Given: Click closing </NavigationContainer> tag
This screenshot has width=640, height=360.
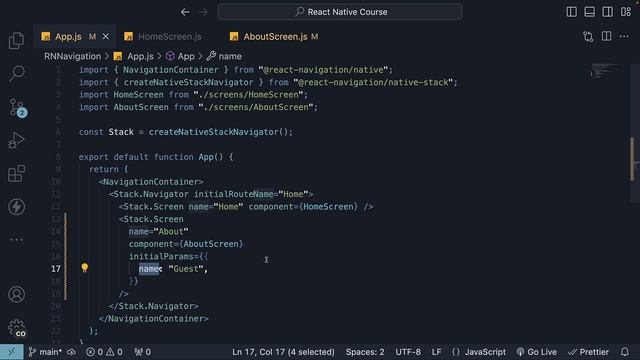Looking at the screenshot, I should [x=153, y=318].
